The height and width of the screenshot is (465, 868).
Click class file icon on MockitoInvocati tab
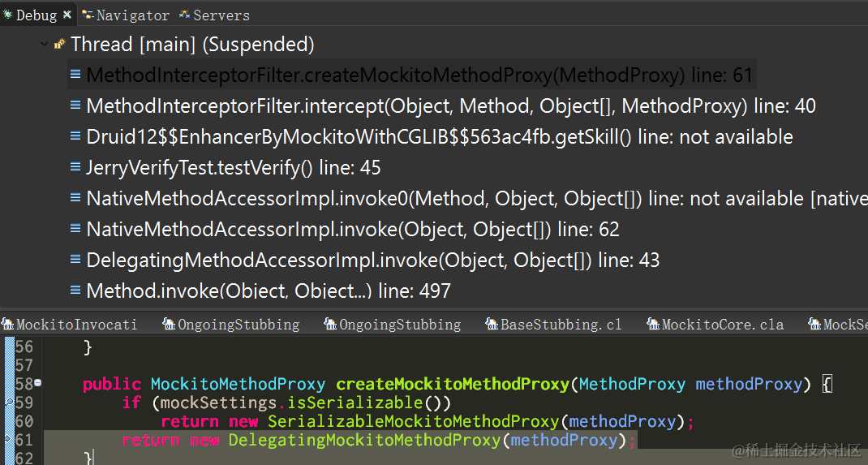coord(8,324)
